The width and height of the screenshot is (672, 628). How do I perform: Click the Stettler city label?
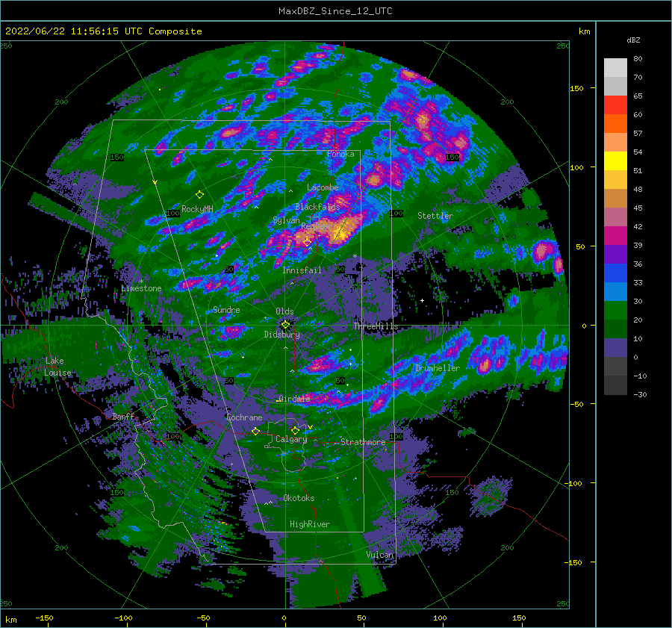click(435, 216)
